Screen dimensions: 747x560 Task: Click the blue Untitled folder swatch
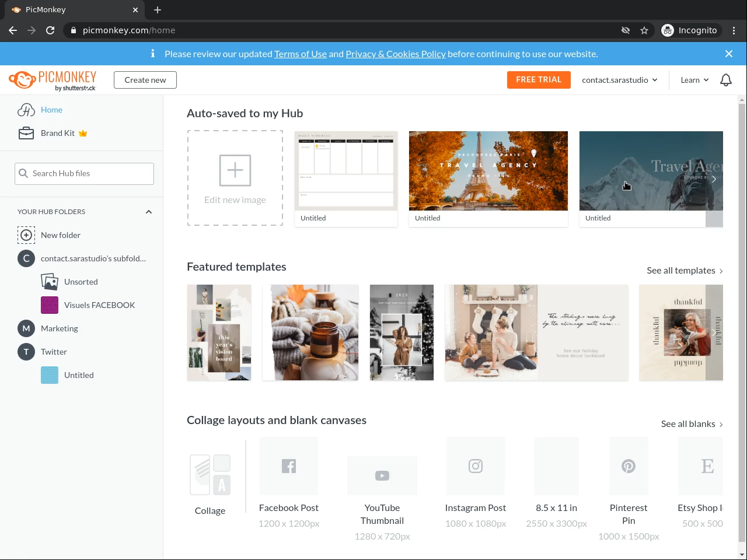50,375
